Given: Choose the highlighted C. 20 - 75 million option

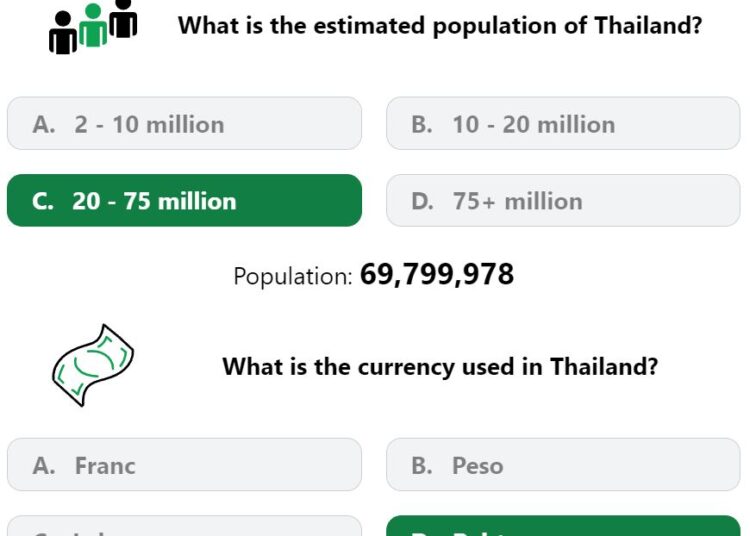Looking at the screenshot, I should (184, 201).
